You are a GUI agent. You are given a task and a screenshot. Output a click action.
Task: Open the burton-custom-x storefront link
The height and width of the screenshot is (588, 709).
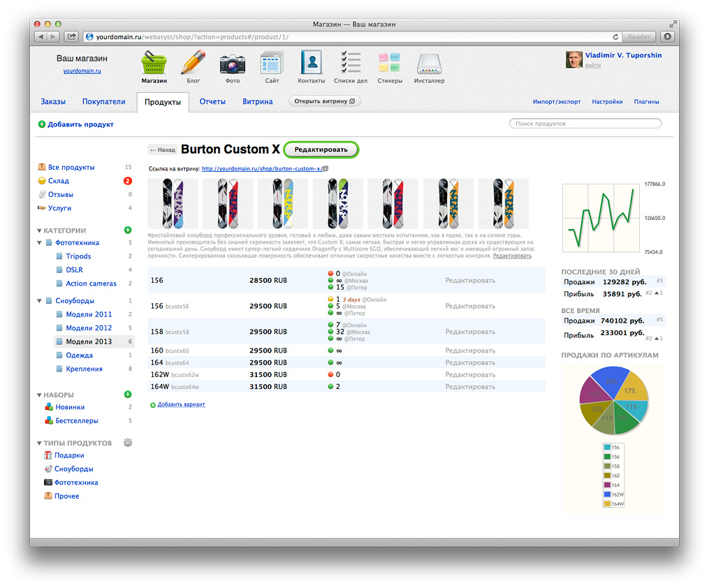262,168
